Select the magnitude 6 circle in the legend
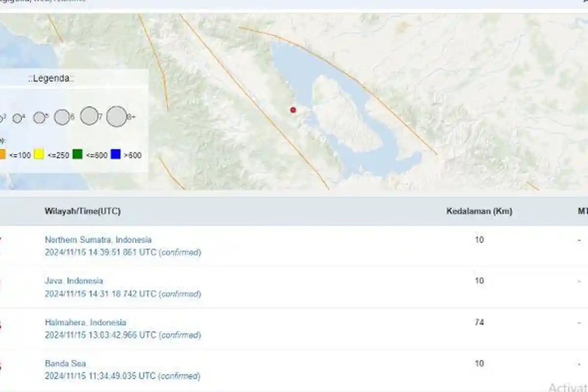The image size is (588, 392). tap(64, 117)
